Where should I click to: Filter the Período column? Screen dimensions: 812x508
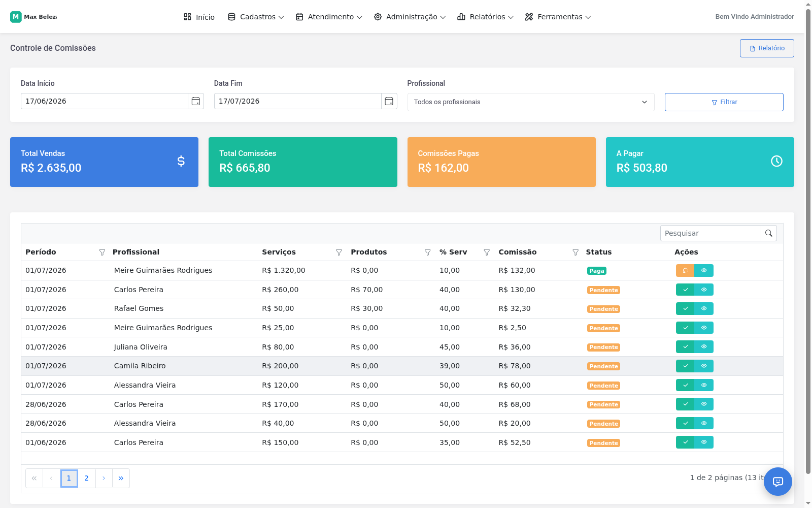[x=102, y=252]
